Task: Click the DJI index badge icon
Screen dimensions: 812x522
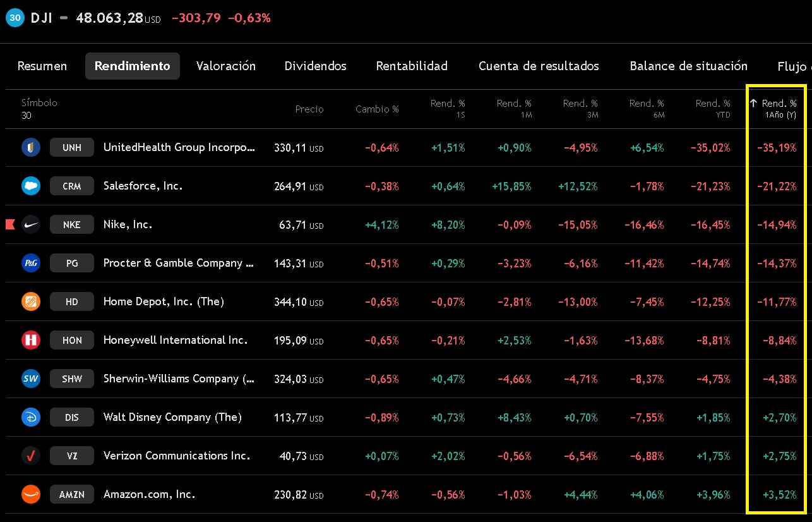Action: point(14,18)
